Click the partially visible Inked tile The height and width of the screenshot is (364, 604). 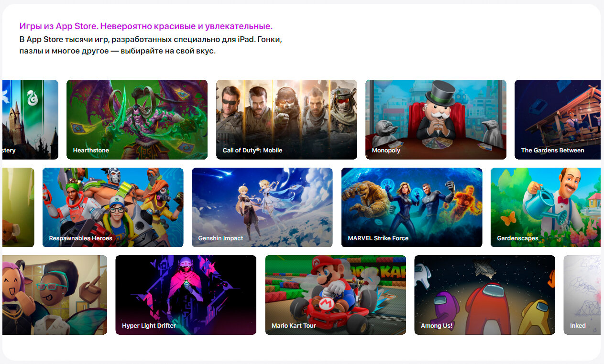coord(582,295)
